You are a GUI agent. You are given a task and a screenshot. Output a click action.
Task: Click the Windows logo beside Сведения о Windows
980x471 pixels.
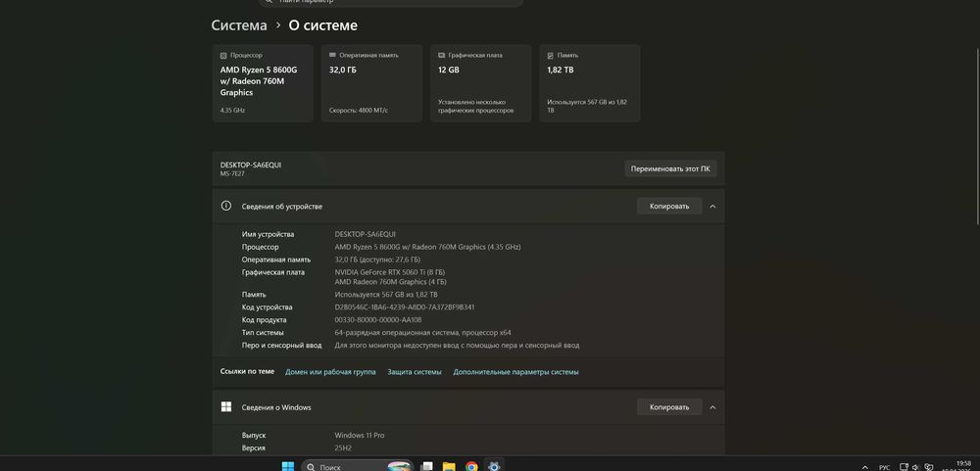tap(226, 406)
